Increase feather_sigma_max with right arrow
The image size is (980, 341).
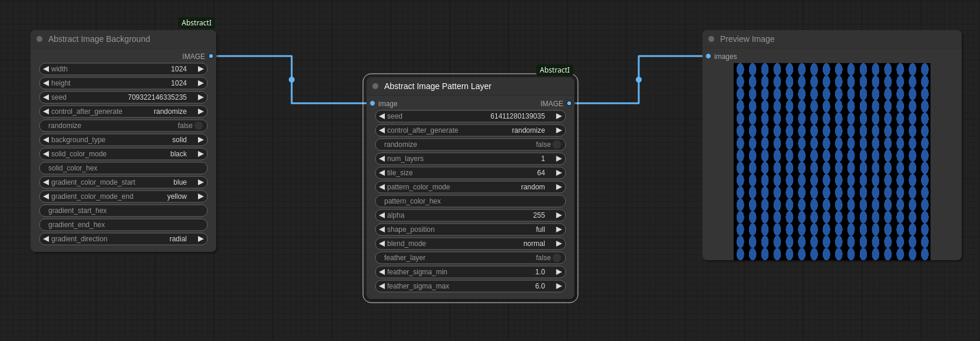[559, 286]
